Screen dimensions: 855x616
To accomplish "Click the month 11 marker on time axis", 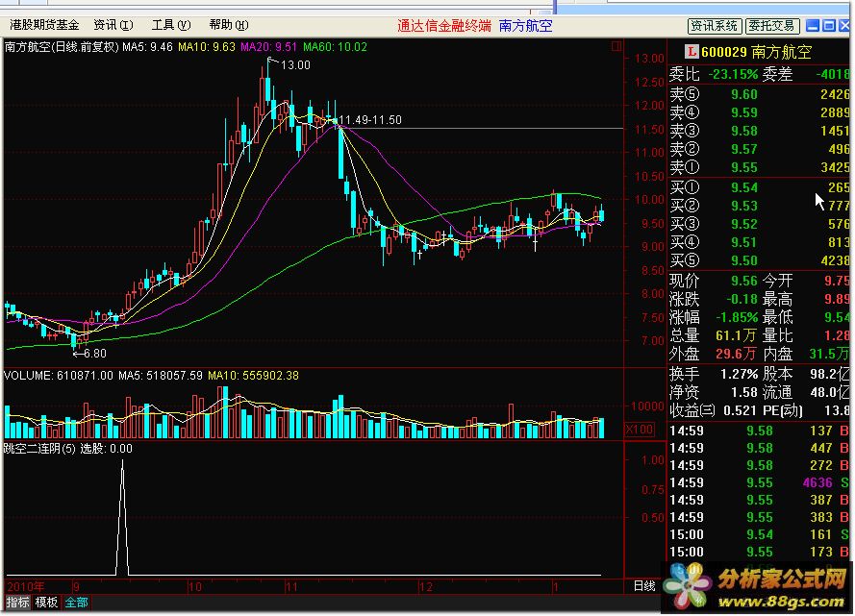I will pos(291,587).
